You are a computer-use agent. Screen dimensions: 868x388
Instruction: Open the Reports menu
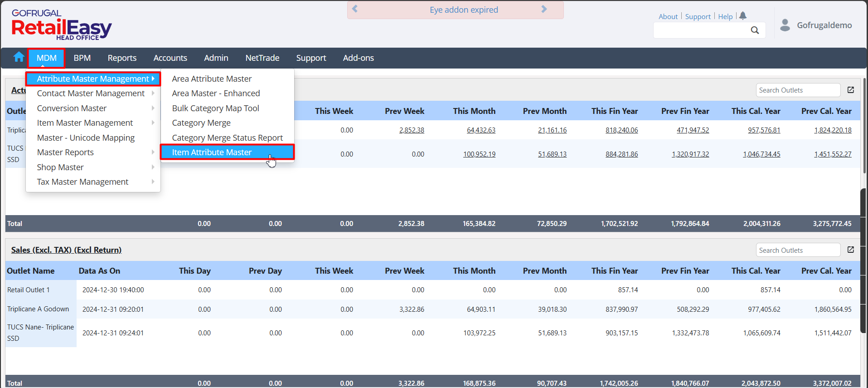(x=122, y=58)
